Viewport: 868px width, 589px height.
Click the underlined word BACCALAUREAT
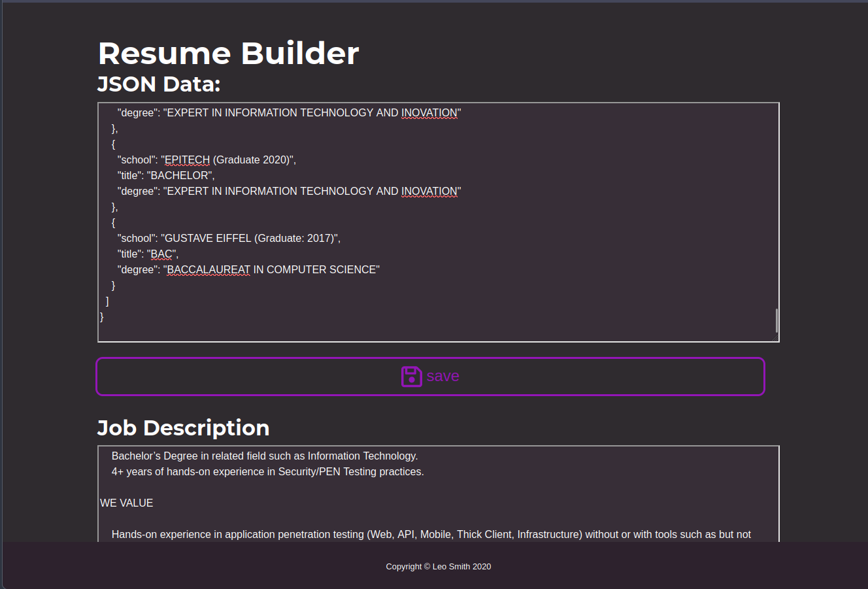pyautogui.click(x=209, y=269)
